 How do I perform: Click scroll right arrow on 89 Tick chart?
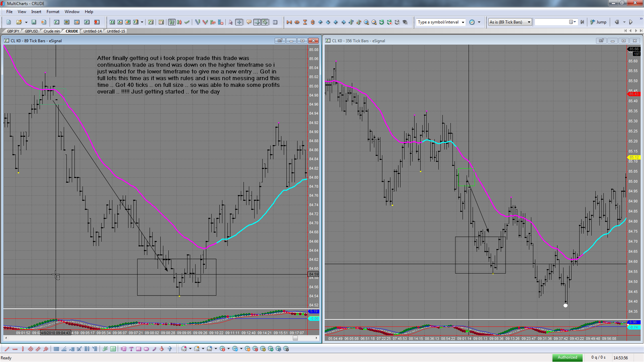pos(317,338)
